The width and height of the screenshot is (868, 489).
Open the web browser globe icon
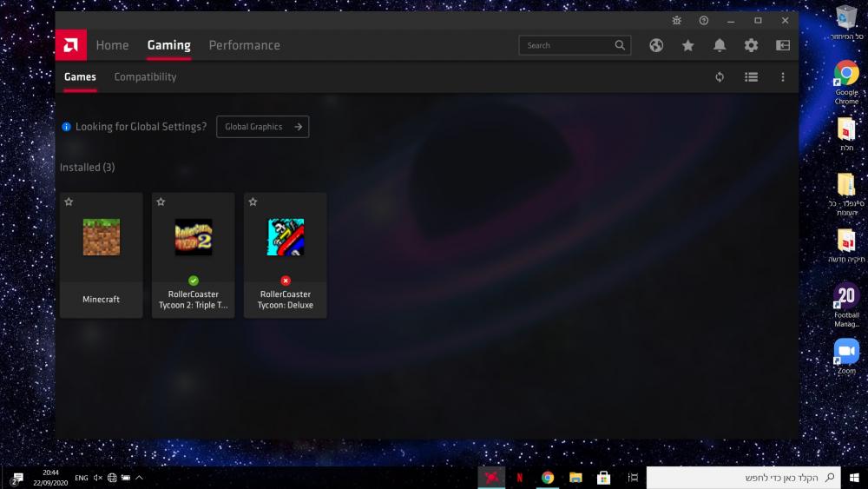click(x=656, y=45)
